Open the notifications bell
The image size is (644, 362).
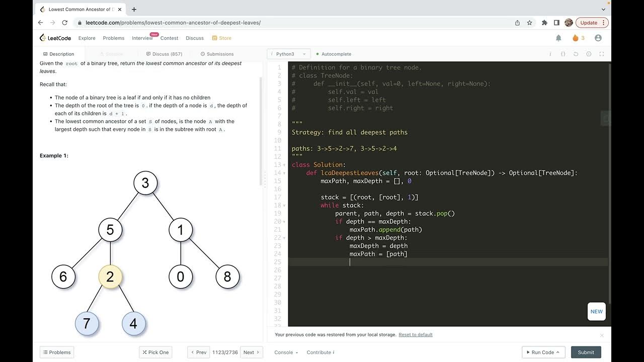tap(558, 38)
